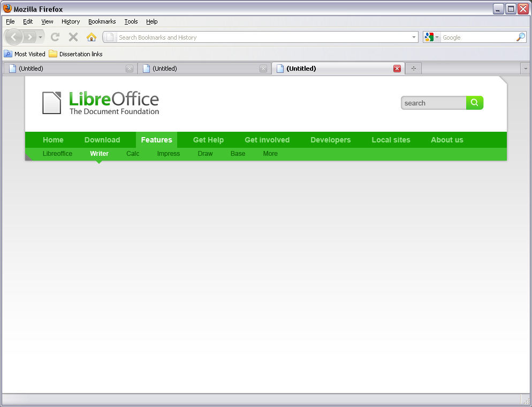Click the Forward navigation arrow button
The height and width of the screenshot is (407, 532).
point(29,37)
